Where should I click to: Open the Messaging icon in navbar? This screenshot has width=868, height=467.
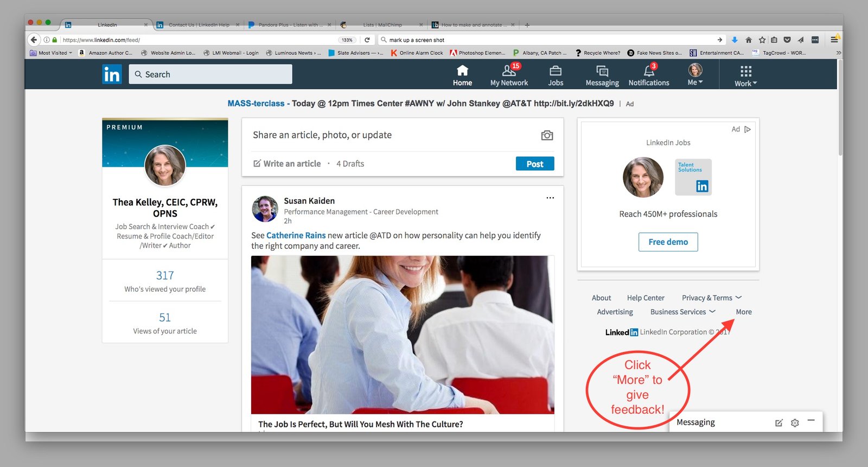point(602,71)
